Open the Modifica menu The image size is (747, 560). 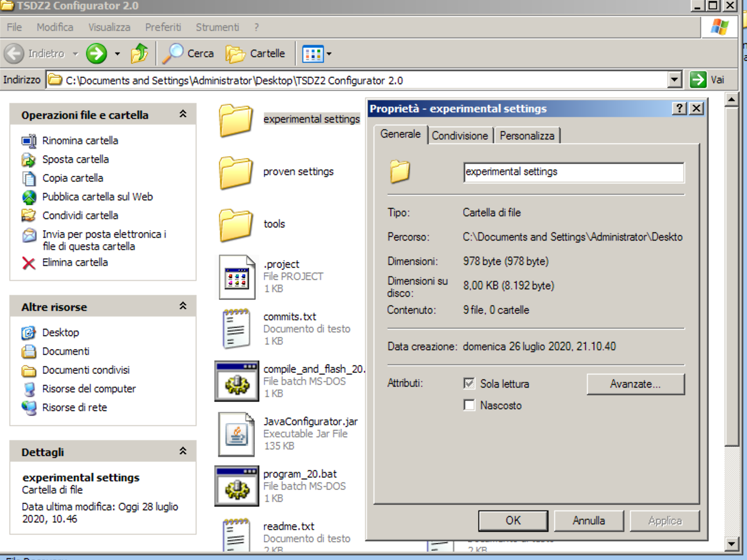[55, 27]
